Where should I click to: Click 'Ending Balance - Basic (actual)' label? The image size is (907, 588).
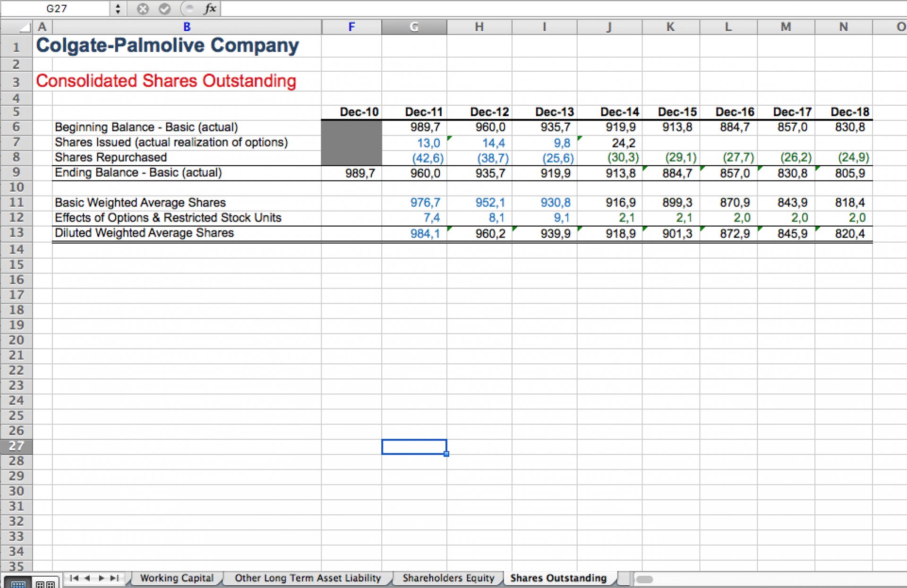click(x=138, y=172)
